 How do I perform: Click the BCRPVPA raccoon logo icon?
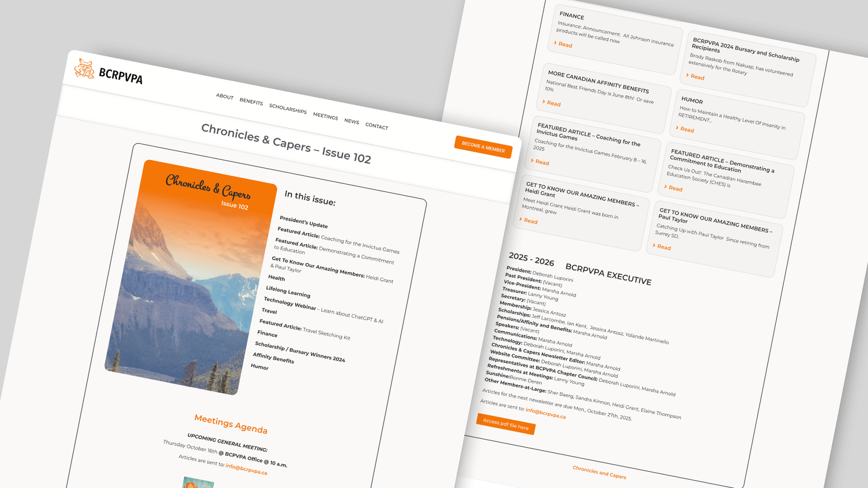(x=84, y=69)
